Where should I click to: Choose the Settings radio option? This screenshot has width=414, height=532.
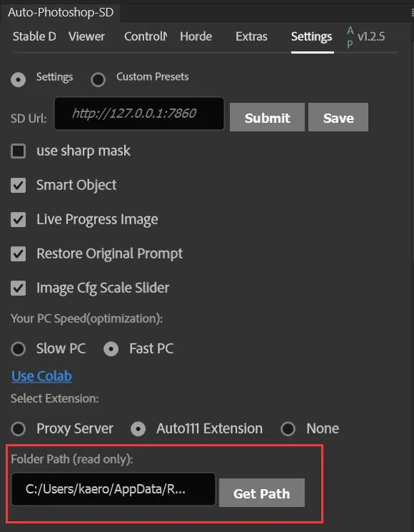pos(19,80)
